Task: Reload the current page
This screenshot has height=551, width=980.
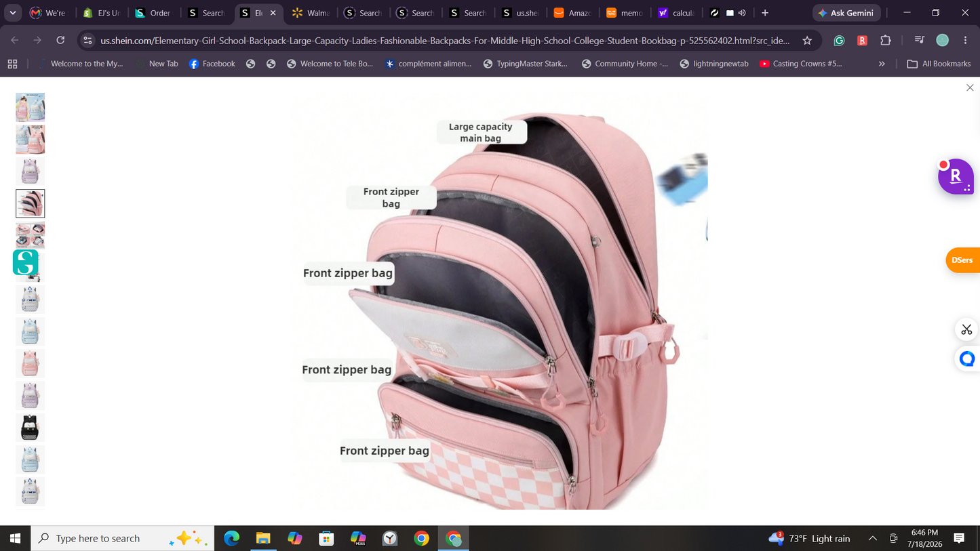Action: click(x=60, y=41)
